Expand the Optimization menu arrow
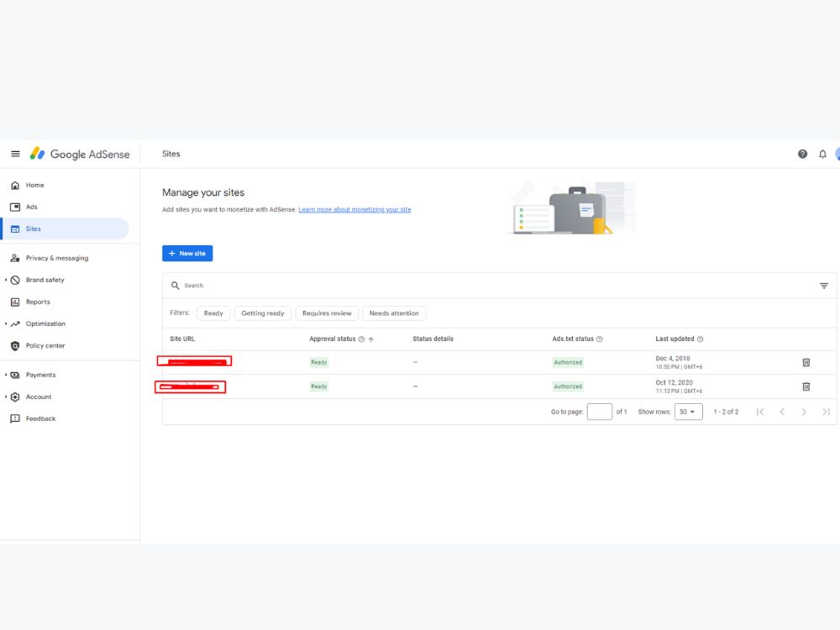 (6, 324)
